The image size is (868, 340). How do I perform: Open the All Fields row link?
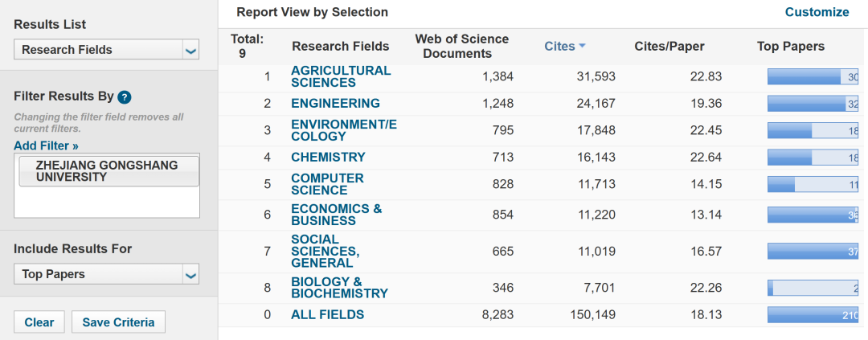pyautogui.click(x=327, y=315)
